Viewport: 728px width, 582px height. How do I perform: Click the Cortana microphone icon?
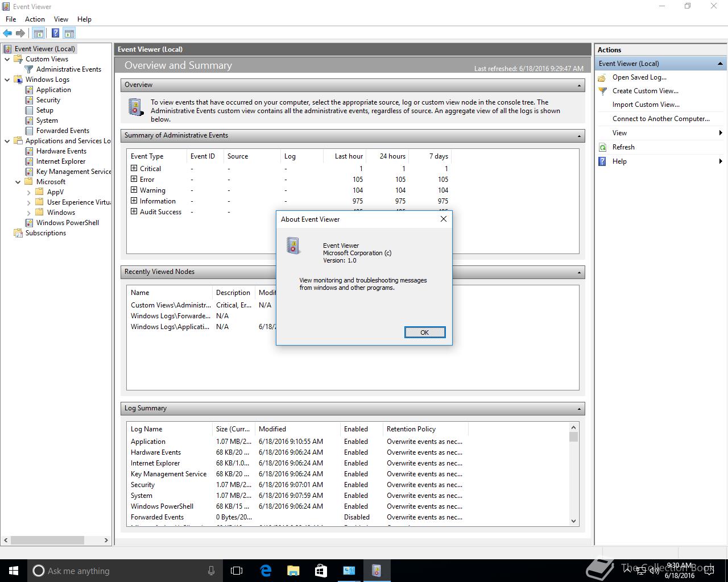click(211, 571)
